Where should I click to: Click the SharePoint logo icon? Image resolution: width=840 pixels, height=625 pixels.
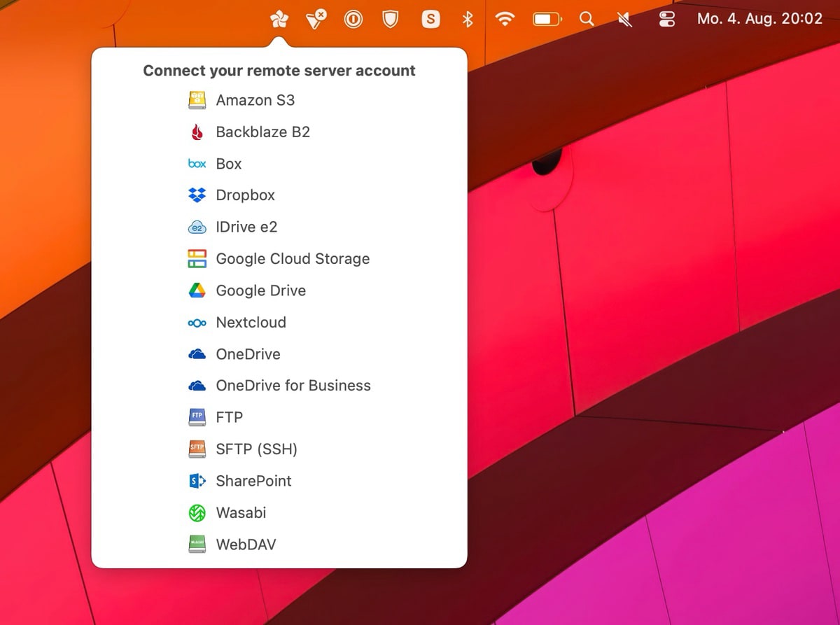(x=197, y=481)
